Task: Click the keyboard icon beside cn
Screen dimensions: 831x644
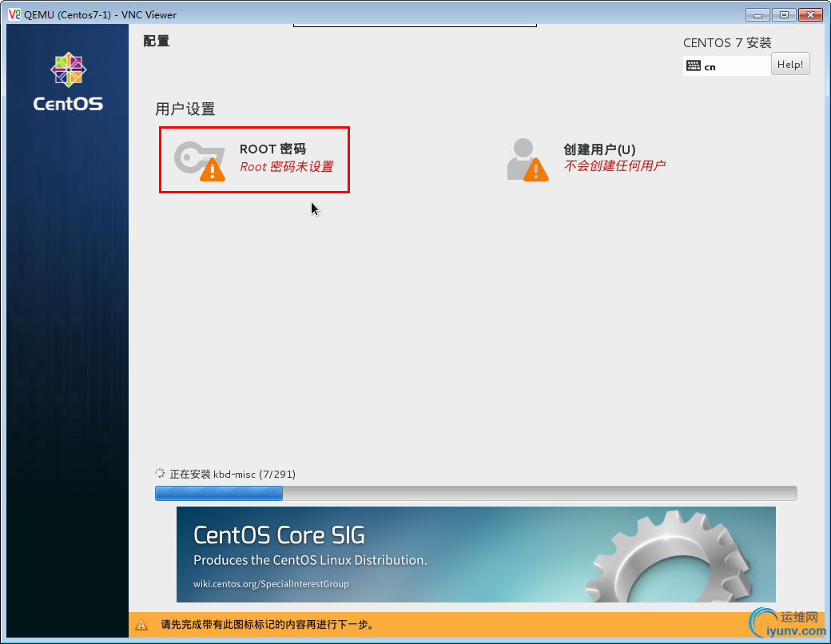Action: pyautogui.click(x=694, y=66)
